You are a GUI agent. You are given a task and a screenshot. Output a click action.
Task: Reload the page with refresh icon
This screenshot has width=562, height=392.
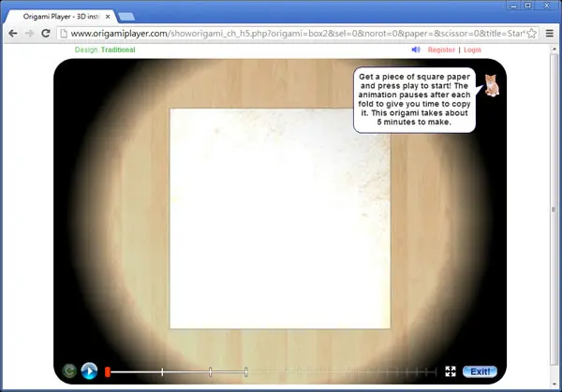tap(46, 34)
